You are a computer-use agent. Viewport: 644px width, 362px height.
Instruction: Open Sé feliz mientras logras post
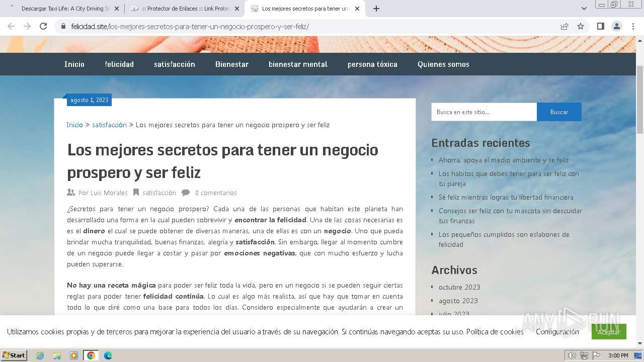tap(506, 197)
